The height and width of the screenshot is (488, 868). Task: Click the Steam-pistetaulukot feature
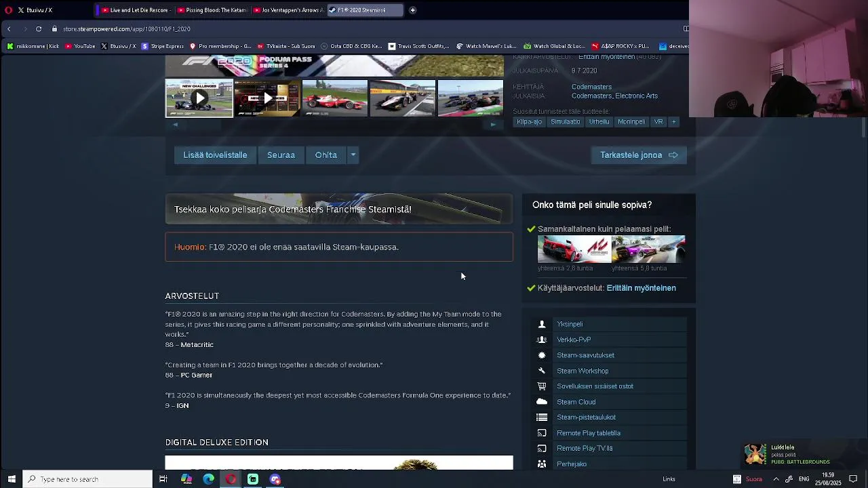[x=608, y=418]
